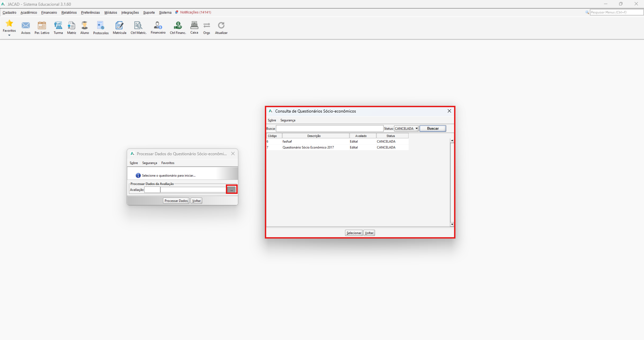The width and height of the screenshot is (644, 340).
Task: Open the Sistema menu
Action: (165, 12)
